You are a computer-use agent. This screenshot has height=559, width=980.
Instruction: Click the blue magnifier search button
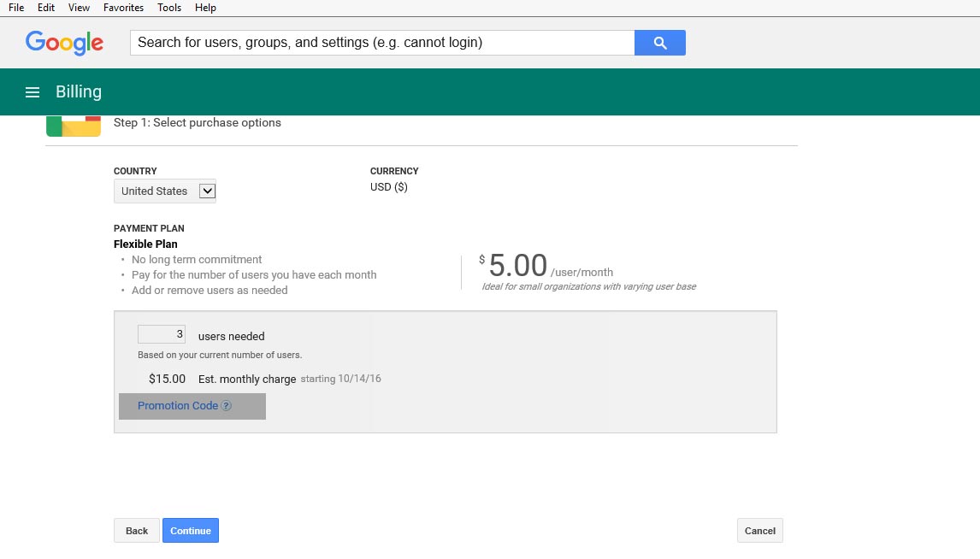pos(659,43)
